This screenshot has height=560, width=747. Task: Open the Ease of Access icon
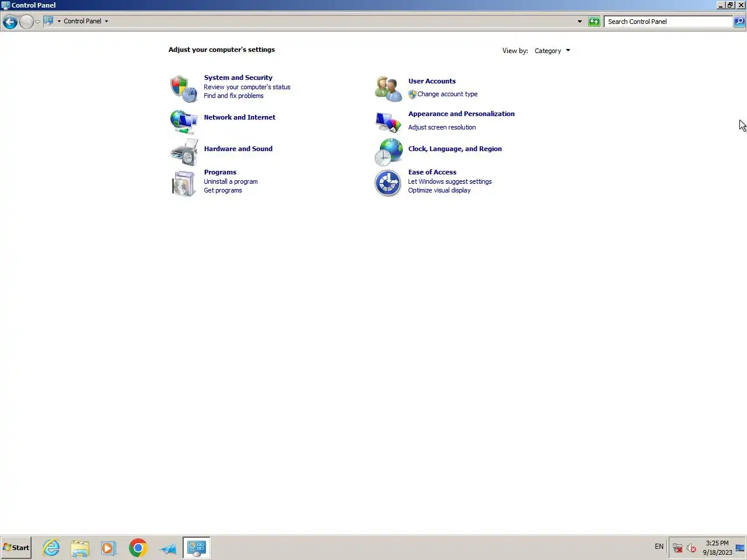(x=388, y=183)
